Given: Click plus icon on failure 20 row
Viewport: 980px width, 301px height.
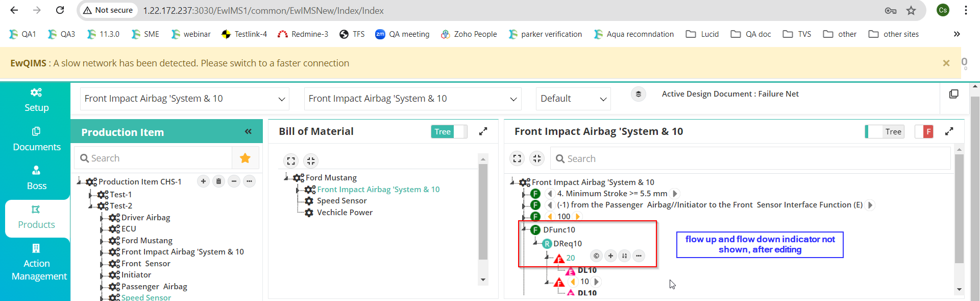Looking at the screenshot, I should [610, 256].
